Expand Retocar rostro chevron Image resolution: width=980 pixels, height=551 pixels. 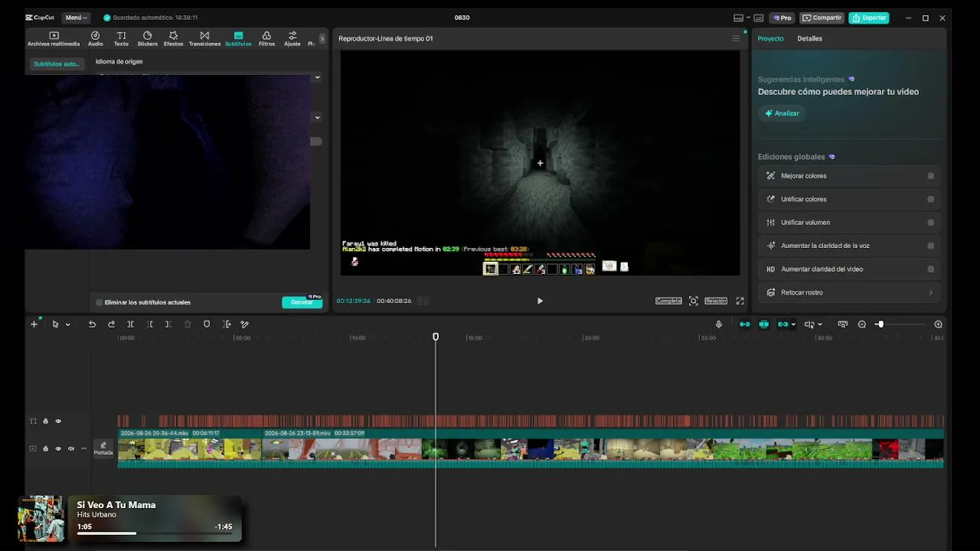(931, 292)
